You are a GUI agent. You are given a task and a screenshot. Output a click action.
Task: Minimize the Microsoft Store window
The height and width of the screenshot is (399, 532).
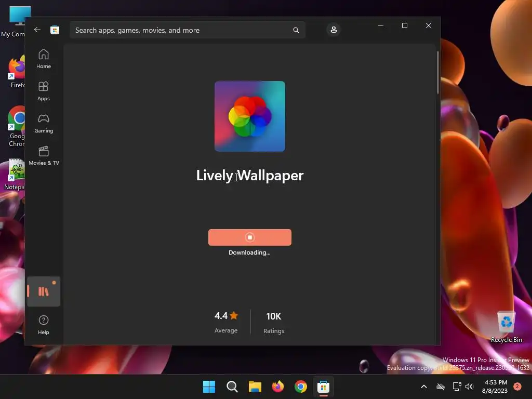(x=381, y=25)
